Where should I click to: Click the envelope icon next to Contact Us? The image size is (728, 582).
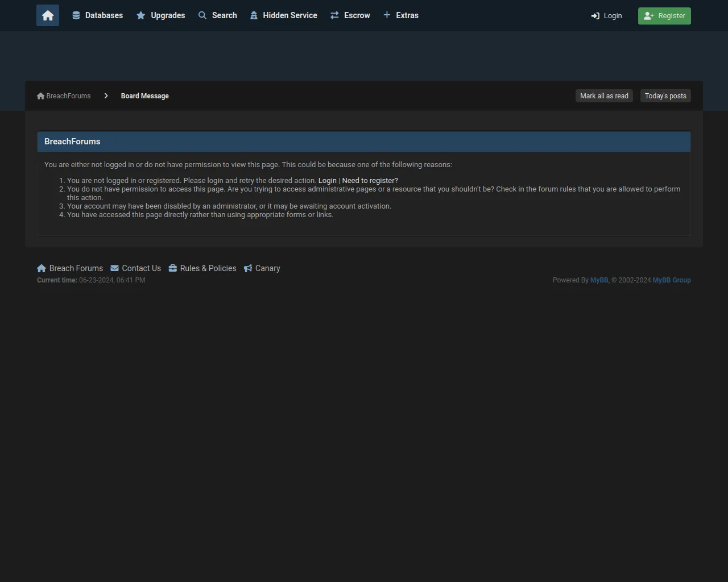(115, 268)
